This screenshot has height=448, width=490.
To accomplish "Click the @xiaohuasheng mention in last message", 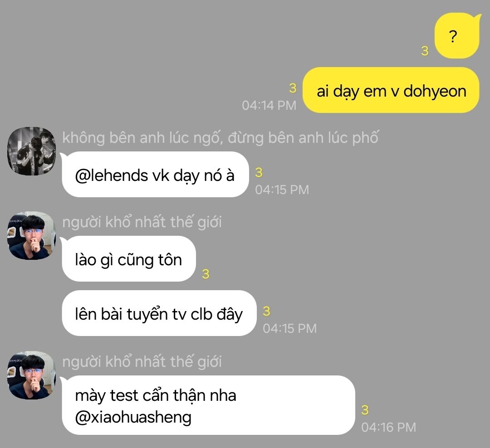I will click(133, 417).
